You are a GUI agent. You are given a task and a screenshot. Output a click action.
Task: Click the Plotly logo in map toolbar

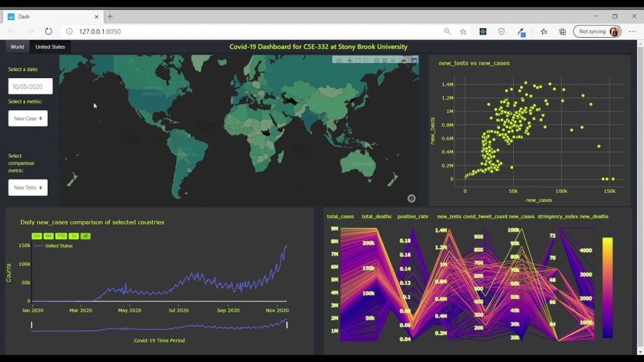click(x=414, y=60)
